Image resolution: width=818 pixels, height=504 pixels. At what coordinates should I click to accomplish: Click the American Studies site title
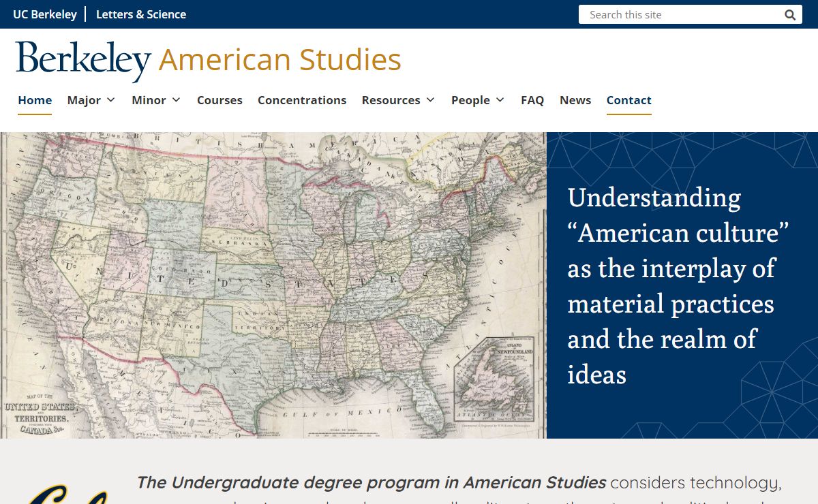(x=279, y=60)
